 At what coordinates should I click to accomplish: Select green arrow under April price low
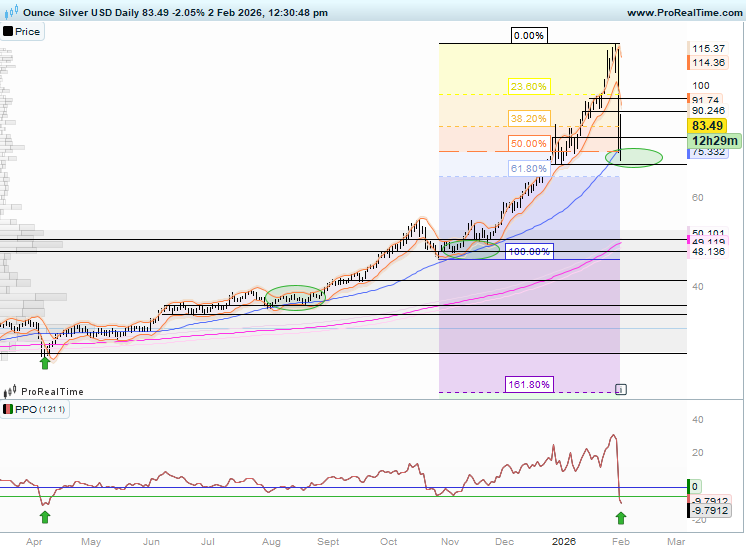(x=44, y=362)
